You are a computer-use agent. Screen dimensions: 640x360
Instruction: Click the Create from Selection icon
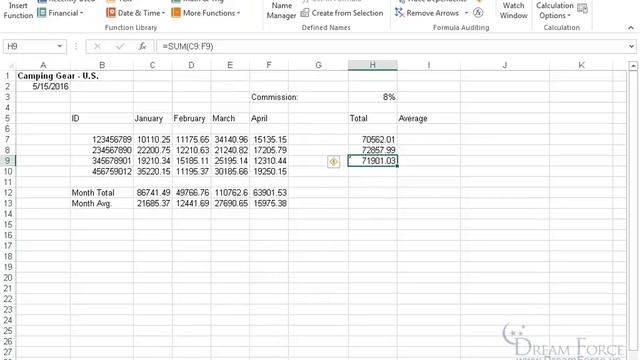[x=305, y=13]
